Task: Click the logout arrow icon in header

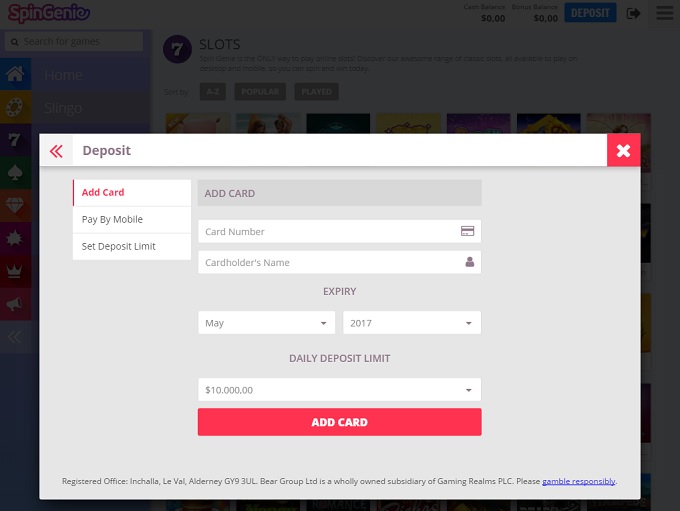Action: coord(634,13)
